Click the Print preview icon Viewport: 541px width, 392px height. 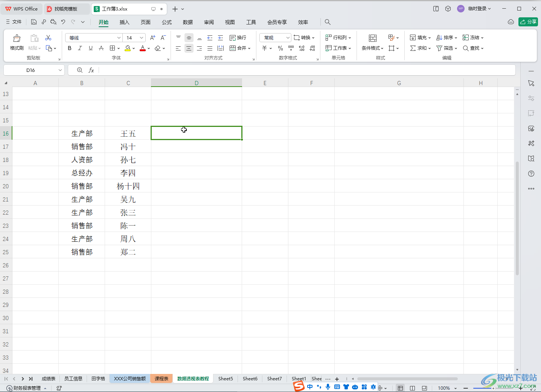click(x=53, y=22)
